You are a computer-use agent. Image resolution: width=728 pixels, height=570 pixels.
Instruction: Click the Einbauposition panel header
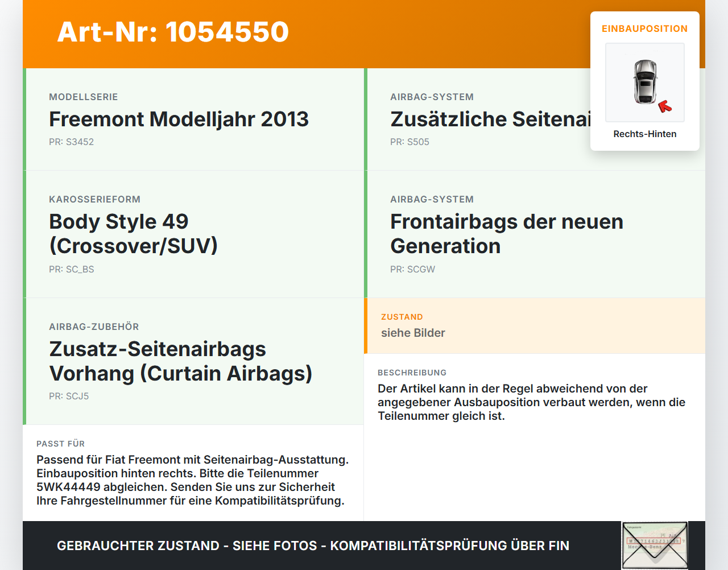[x=645, y=28]
